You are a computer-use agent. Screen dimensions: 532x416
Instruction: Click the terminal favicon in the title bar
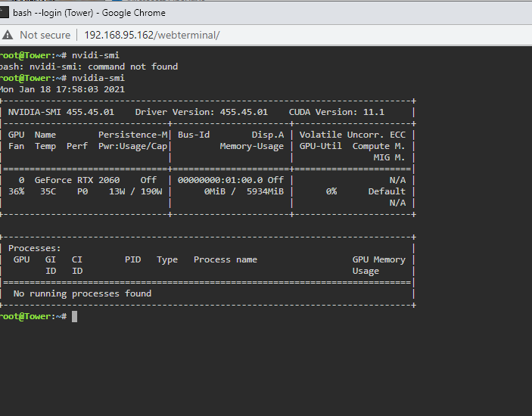4,13
